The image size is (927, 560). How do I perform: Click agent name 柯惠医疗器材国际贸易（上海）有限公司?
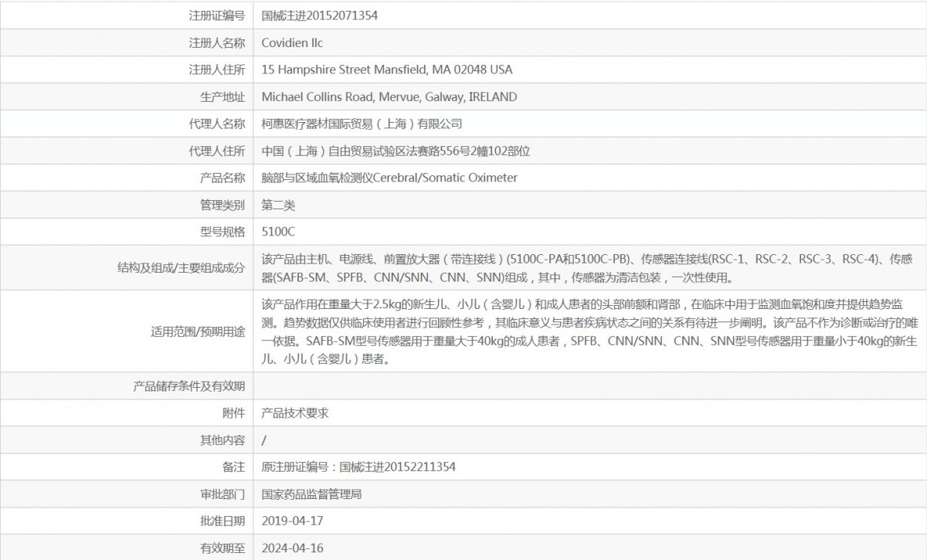tap(362, 124)
